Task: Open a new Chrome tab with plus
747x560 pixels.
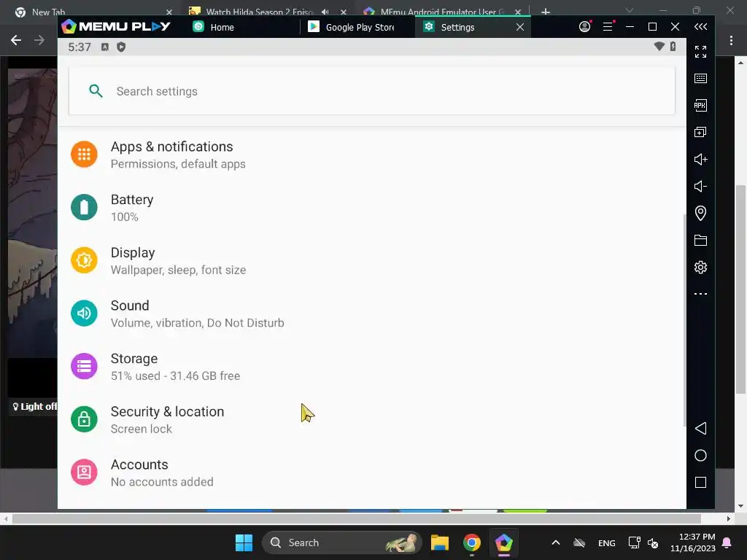Action: pyautogui.click(x=546, y=12)
